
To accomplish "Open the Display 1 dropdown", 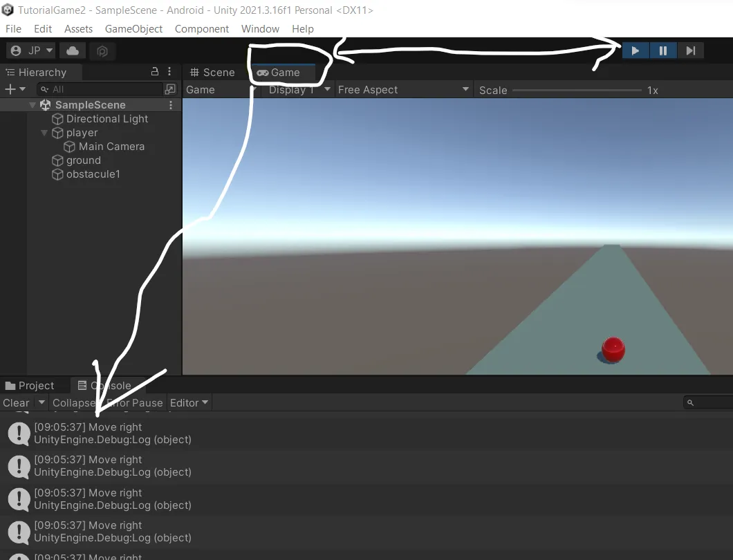I will pos(299,90).
